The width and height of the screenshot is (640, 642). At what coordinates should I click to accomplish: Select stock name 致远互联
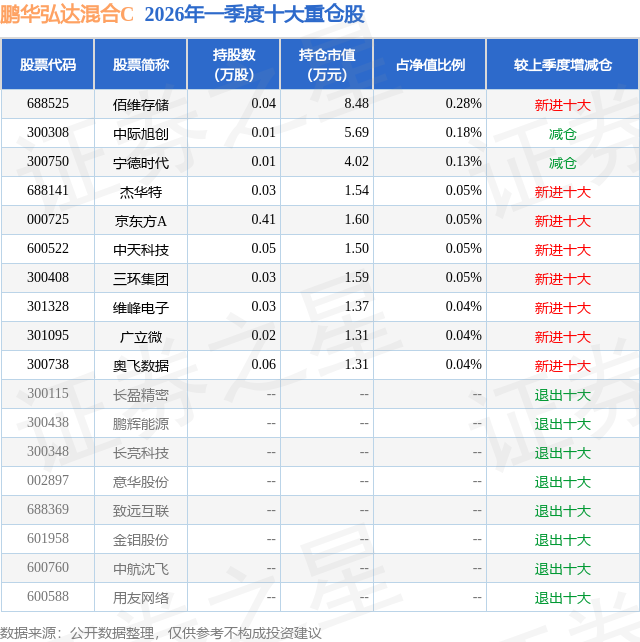tap(141, 512)
